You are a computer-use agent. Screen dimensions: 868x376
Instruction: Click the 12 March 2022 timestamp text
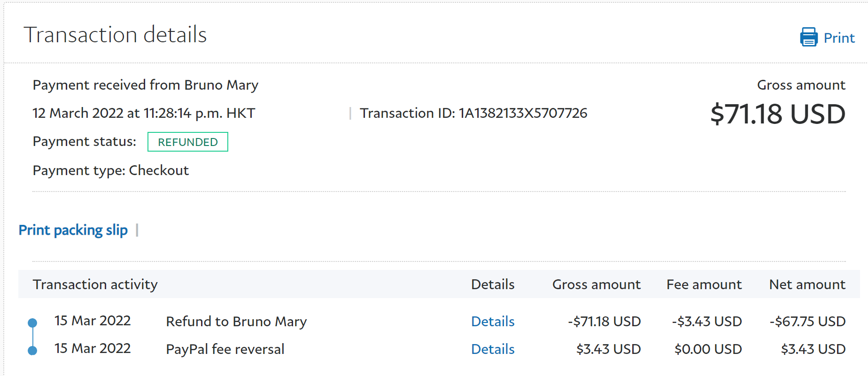tap(144, 113)
